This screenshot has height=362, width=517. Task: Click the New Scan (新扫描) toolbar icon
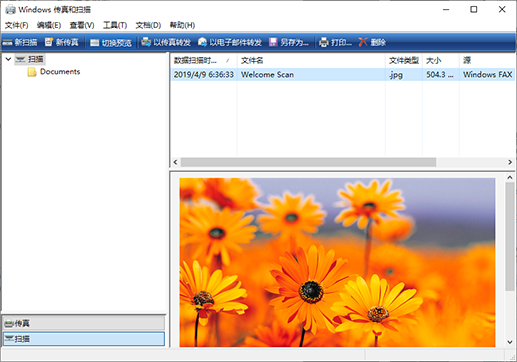point(7,42)
